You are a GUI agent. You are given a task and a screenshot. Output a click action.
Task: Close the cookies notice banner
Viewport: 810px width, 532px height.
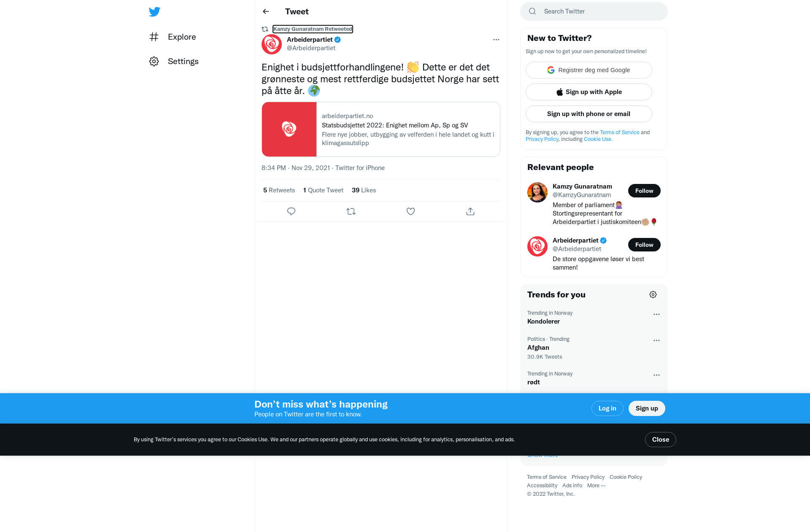pos(660,440)
